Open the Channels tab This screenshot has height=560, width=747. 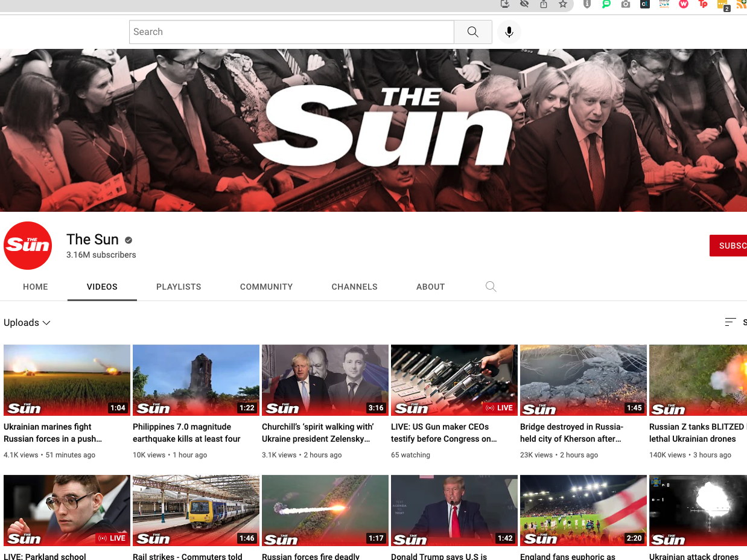pyautogui.click(x=354, y=287)
